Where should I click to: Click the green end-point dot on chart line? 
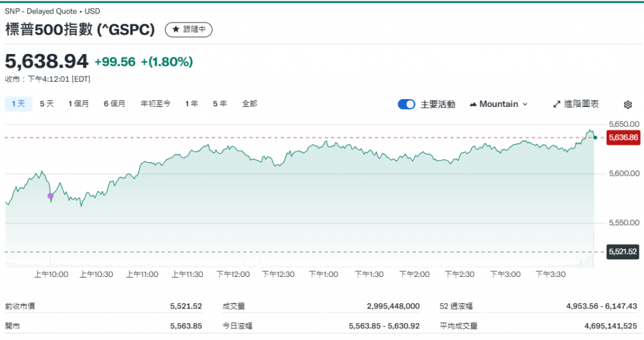595,137
